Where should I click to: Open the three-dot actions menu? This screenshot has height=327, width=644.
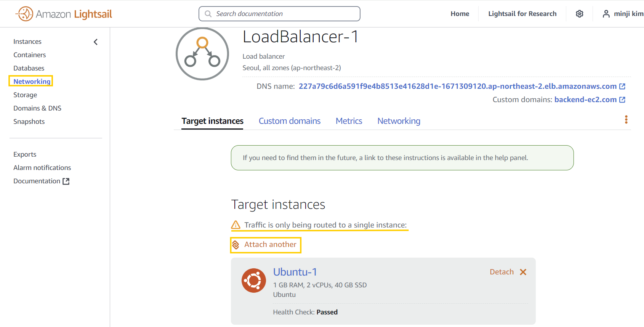[x=626, y=120]
